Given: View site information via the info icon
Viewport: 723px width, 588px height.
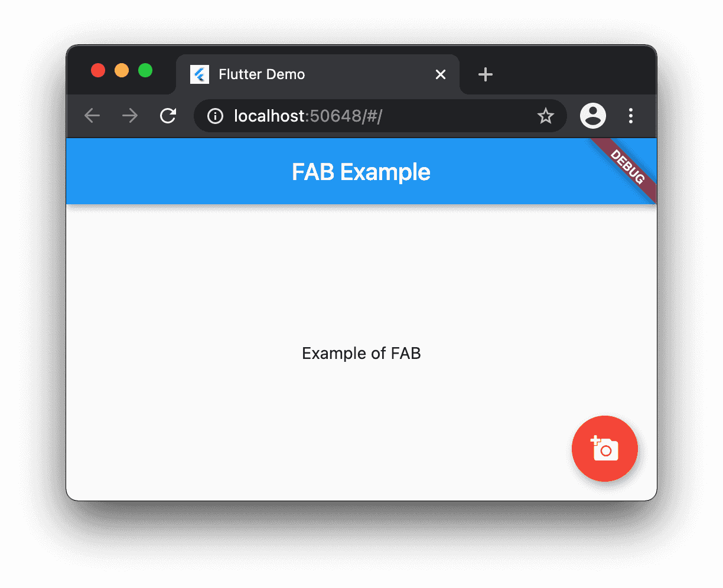Looking at the screenshot, I should click(215, 116).
